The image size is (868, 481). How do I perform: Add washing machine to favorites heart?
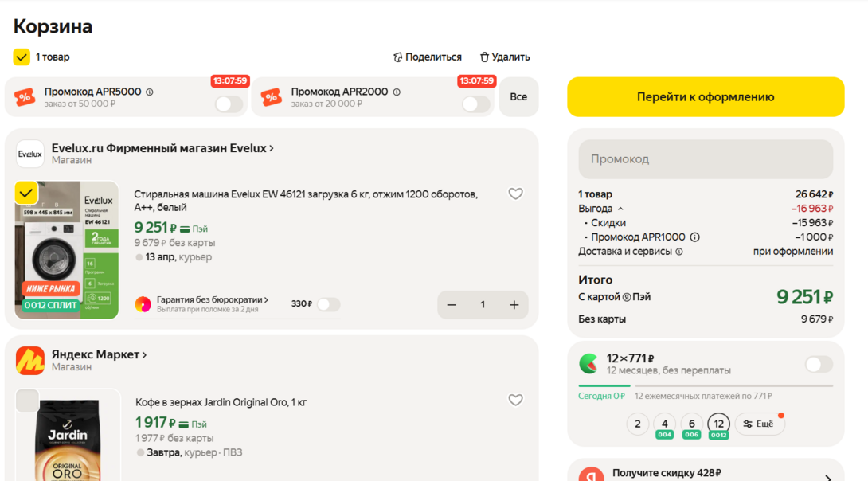515,194
